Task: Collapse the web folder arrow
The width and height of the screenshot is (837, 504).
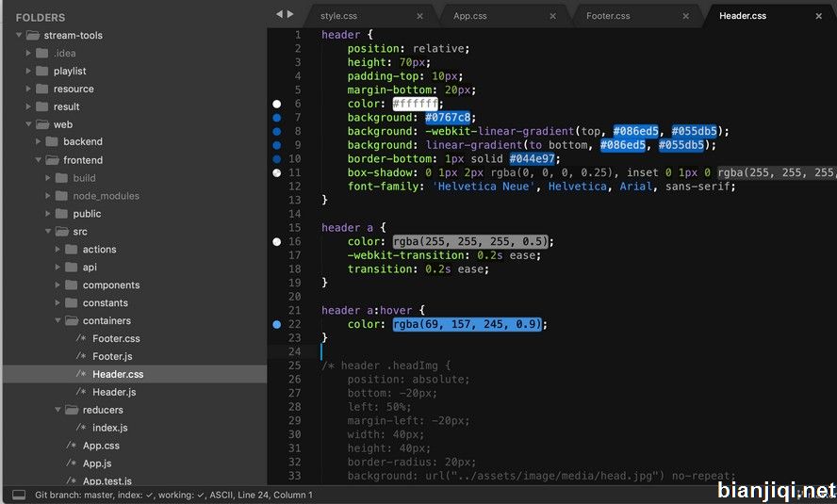Action: (28, 124)
